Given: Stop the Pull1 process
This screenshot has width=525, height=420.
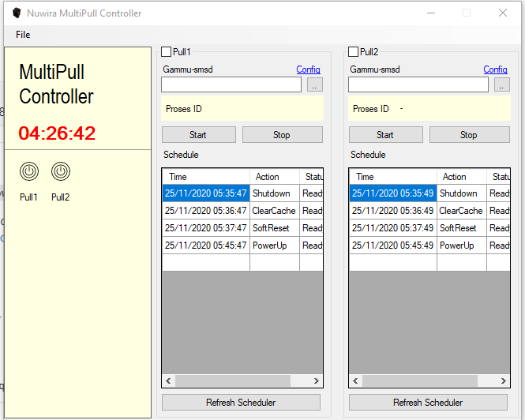Looking at the screenshot, I should click(x=283, y=135).
